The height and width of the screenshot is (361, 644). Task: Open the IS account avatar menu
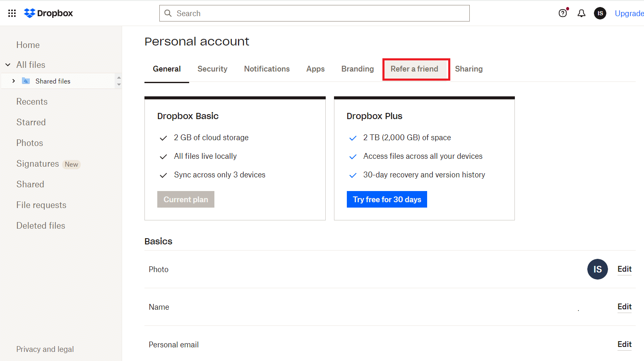600,13
